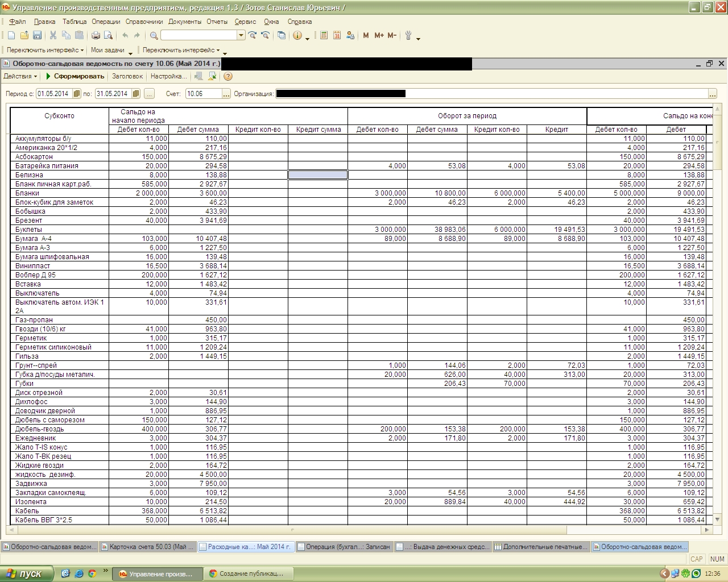Click the toolbar search input field
728x582 pixels.
click(x=199, y=35)
